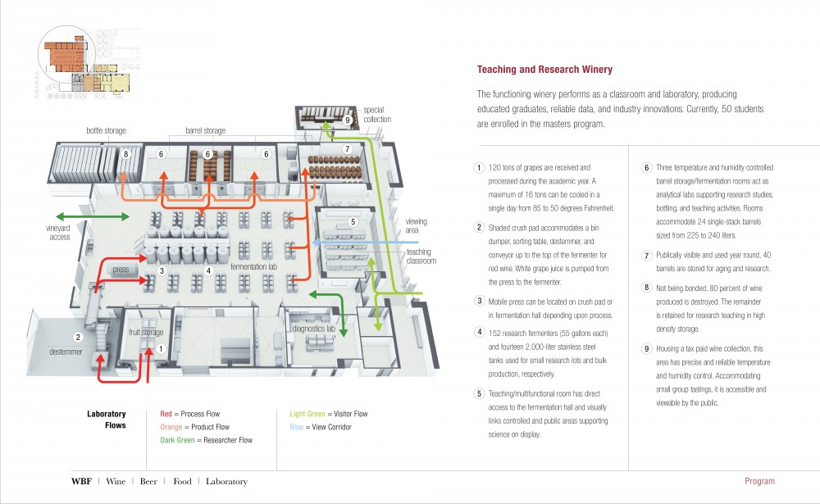This screenshot has height=504, width=820.
Task: Go to the Food footer section
Action: tap(183, 481)
